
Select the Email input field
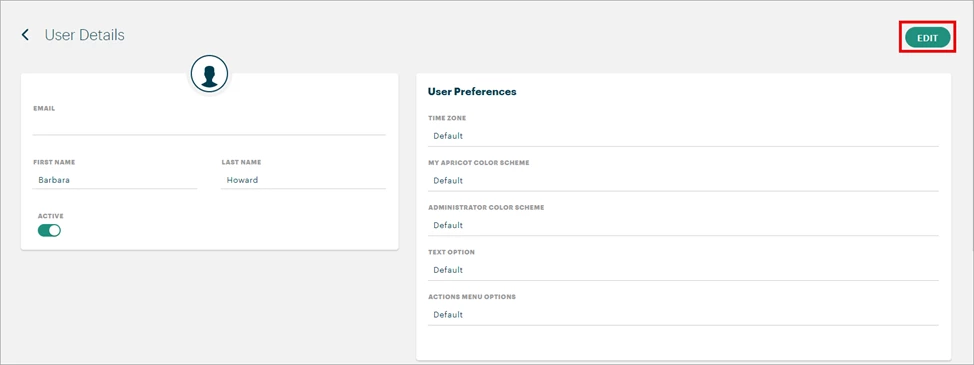click(209, 126)
